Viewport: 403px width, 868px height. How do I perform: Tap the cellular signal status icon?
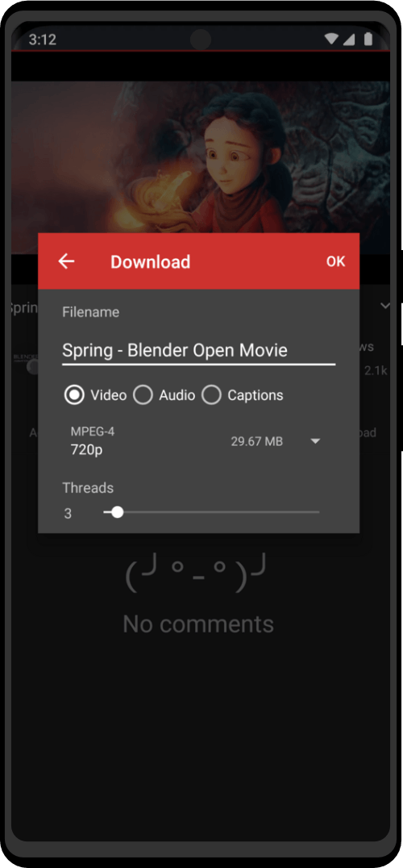click(x=349, y=40)
